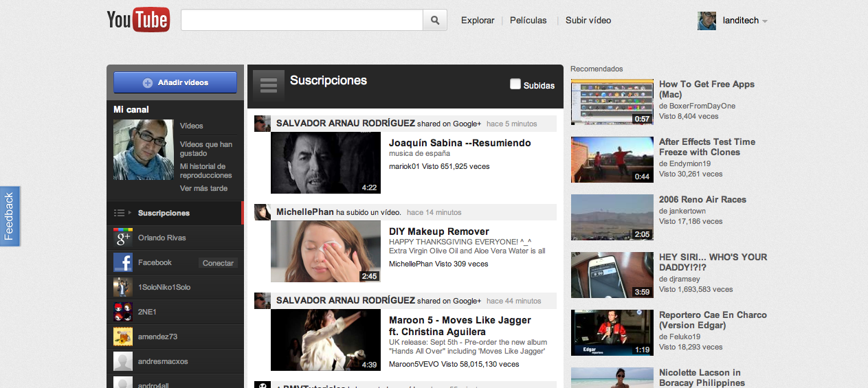The height and width of the screenshot is (388, 868).
Task: Select the amendez73 channel avatar icon
Action: tap(123, 336)
